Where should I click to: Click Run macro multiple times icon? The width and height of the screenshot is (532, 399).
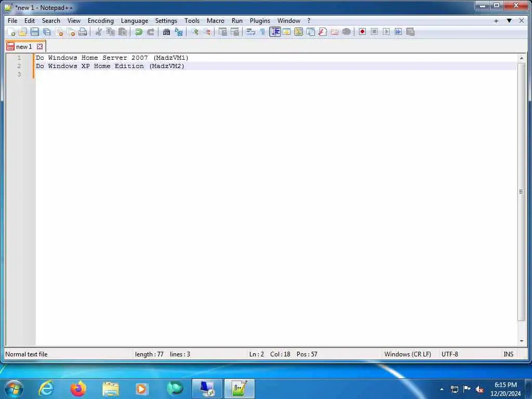tap(398, 32)
